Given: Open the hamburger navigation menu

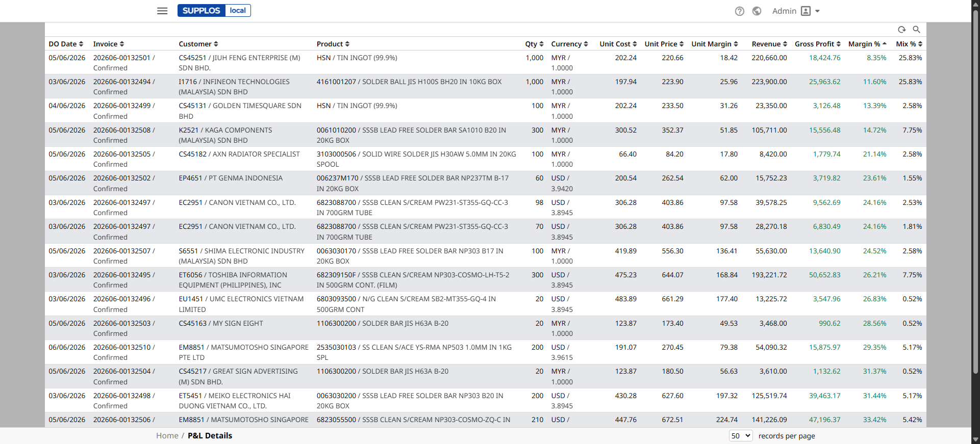Looking at the screenshot, I should tap(162, 11).
